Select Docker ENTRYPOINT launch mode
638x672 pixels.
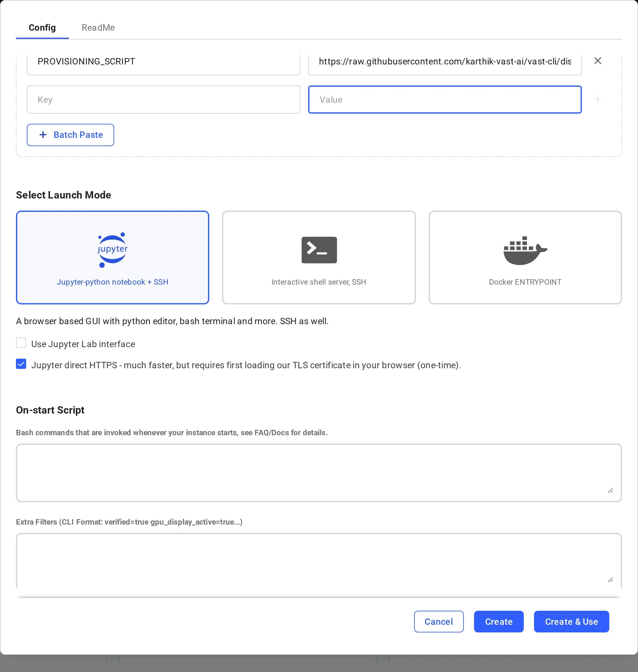[x=525, y=258]
